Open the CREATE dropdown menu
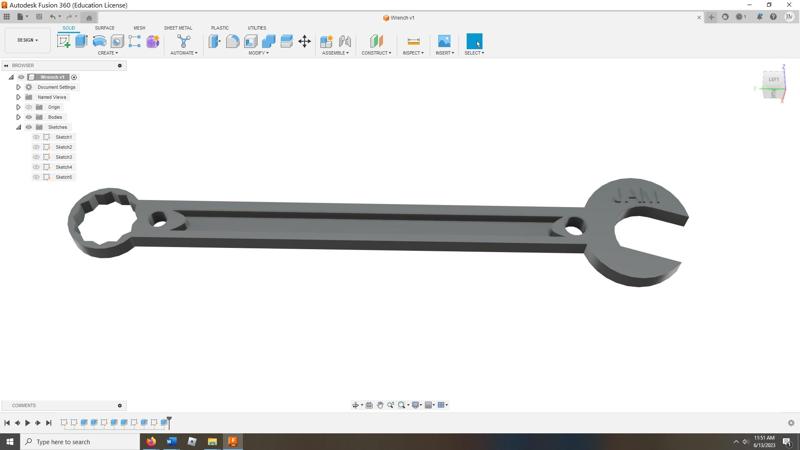 [x=108, y=53]
